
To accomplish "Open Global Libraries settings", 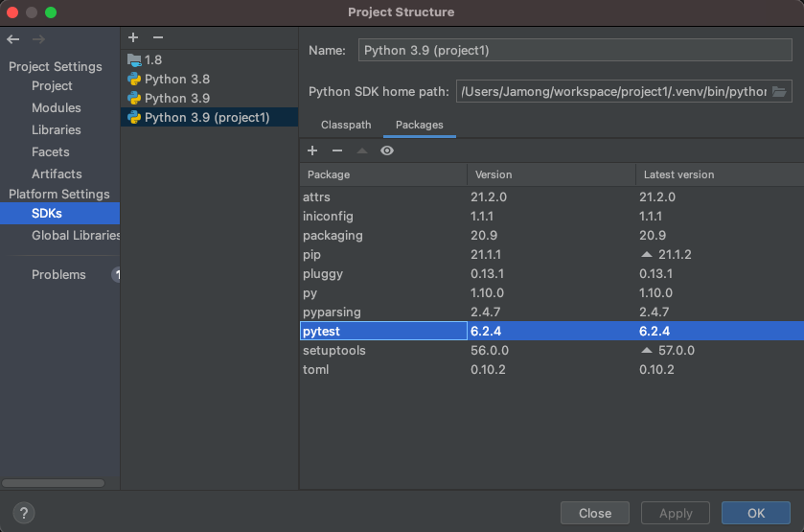I will pyautogui.click(x=76, y=236).
